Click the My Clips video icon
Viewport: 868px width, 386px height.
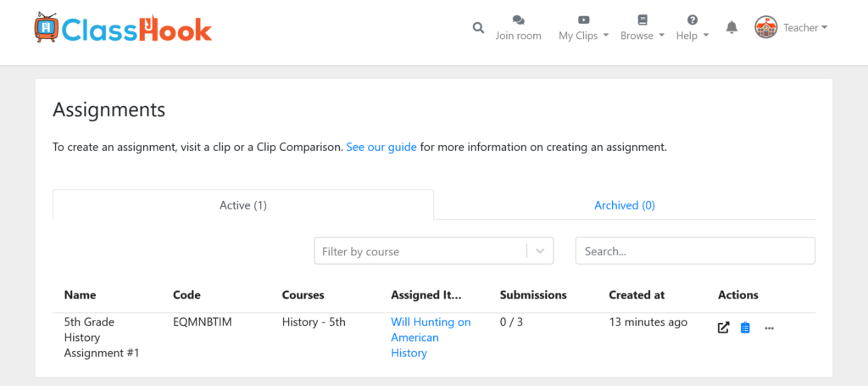[583, 20]
